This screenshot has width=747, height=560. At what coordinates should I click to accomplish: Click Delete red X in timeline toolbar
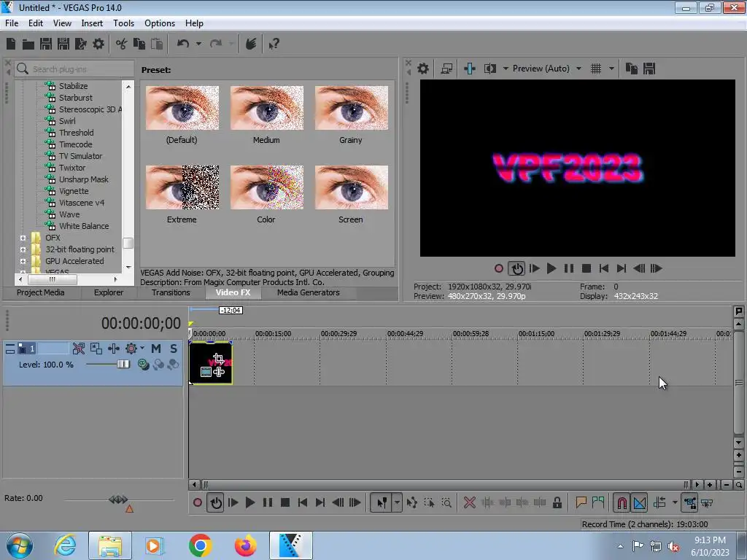(469, 503)
